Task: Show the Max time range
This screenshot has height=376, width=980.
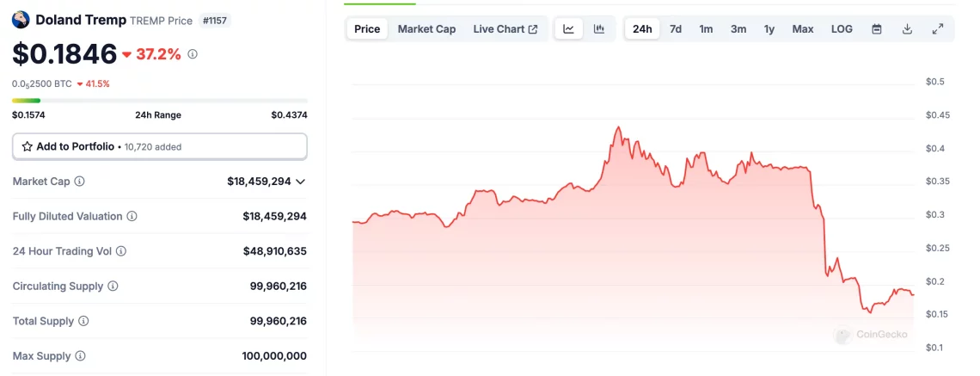Action: (x=803, y=29)
